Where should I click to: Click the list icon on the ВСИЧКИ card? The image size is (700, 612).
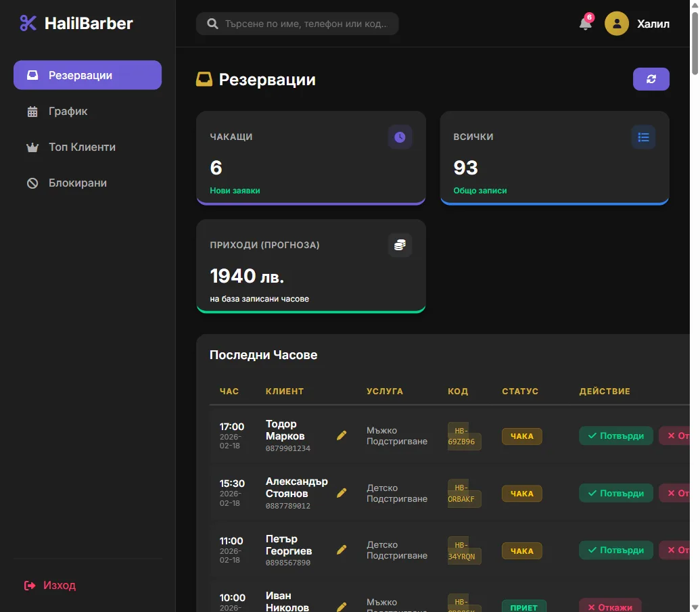[643, 137]
